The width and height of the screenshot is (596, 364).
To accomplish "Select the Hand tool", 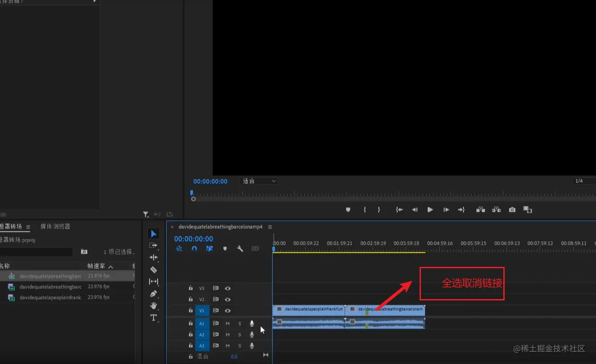I will pyautogui.click(x=154, y=306).
